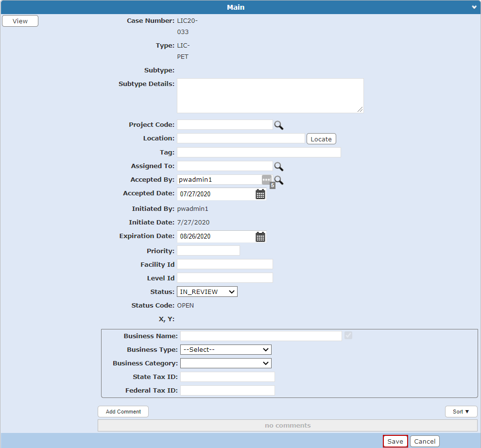The image size is (481, 448).
Task: Cancel editing with the Cancel button
Action: (425, 441)
